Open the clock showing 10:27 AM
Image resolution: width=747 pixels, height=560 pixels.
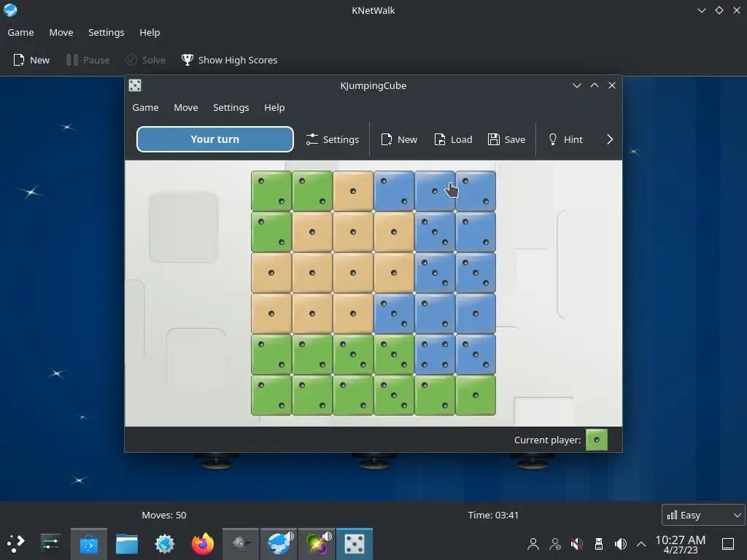tap(681, 544)
